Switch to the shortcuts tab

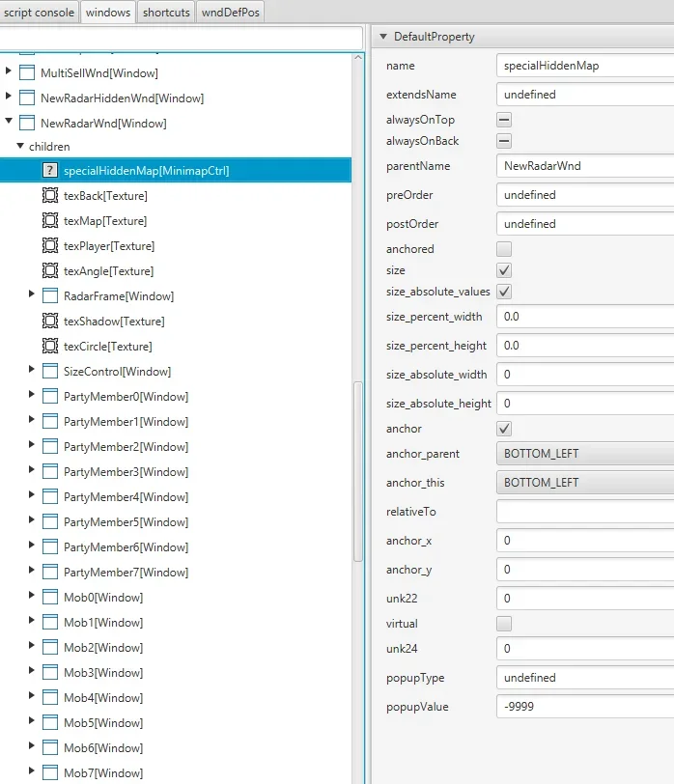tap(166, 12)
